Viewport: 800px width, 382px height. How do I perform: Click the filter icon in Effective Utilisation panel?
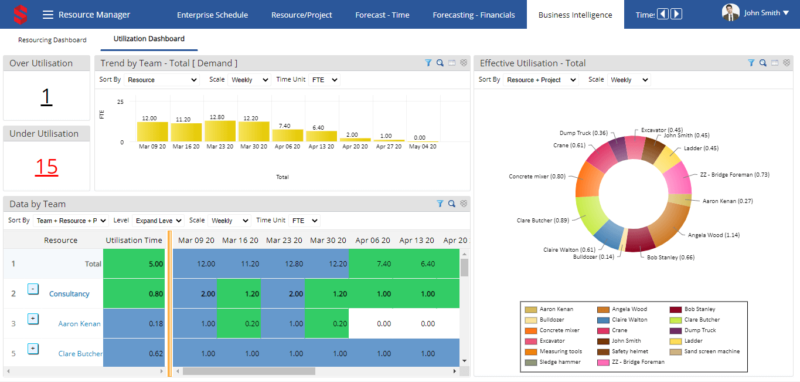pos(751,63)
